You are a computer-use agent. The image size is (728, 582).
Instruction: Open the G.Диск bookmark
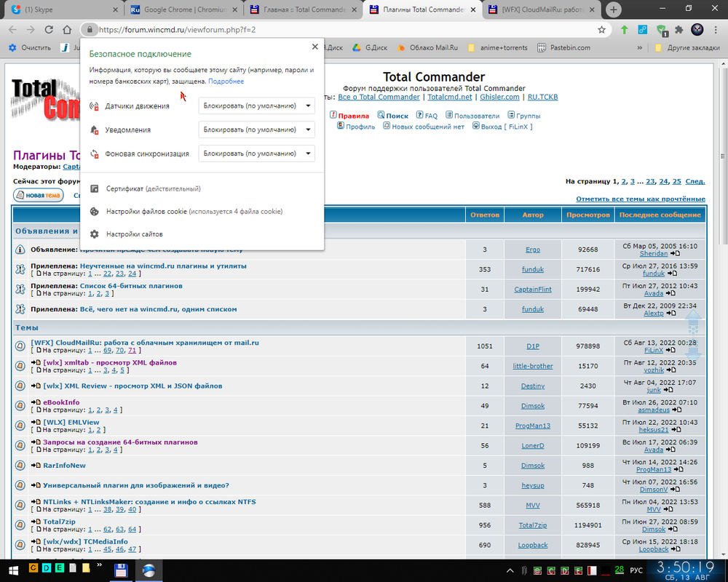[x=370, y=48]
